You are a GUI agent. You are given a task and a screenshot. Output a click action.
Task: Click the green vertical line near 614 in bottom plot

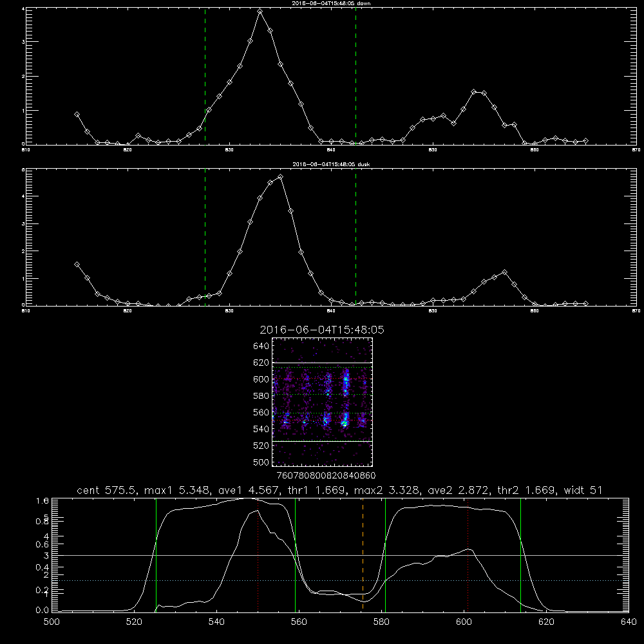[x=520, y=554]
